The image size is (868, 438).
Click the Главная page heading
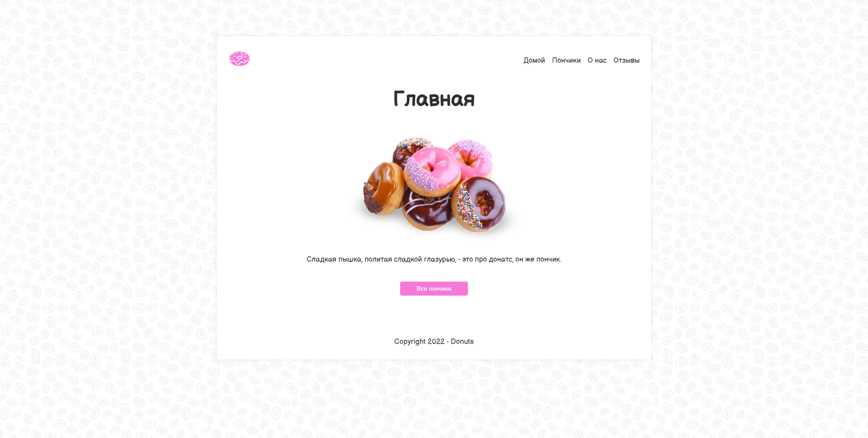point(434,99)
